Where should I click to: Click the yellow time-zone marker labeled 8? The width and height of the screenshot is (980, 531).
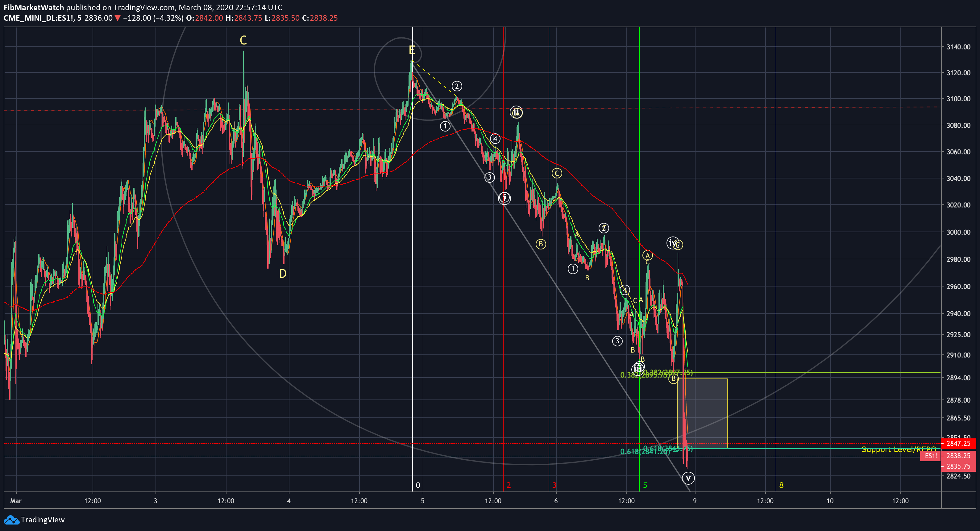(781, 485)
